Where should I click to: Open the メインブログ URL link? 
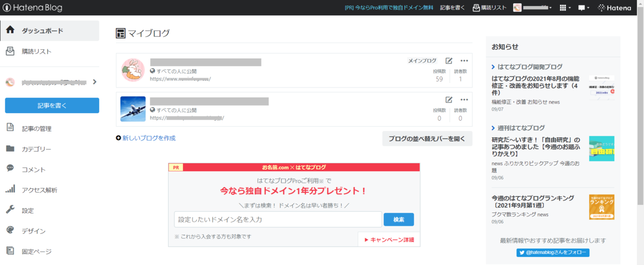(180, 79)
